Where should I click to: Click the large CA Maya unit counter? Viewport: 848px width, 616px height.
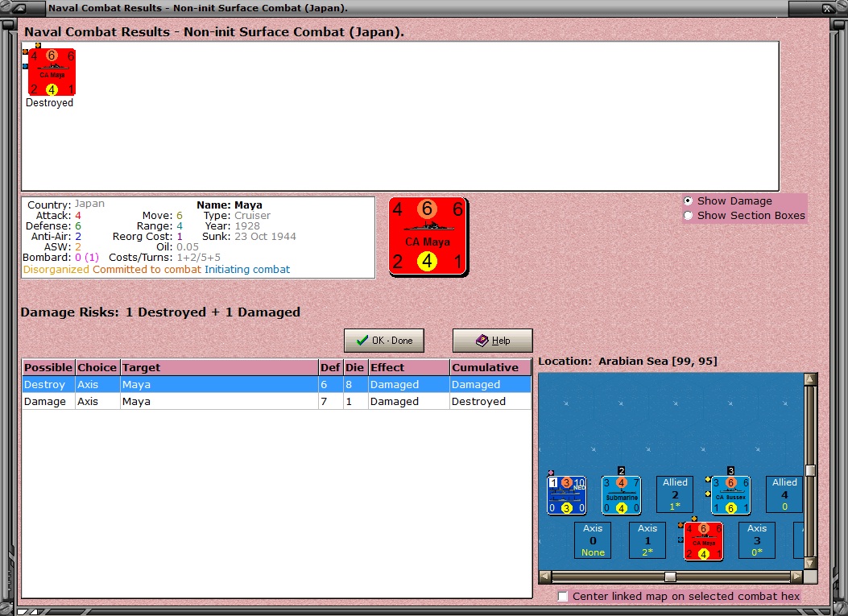[428, 237]
